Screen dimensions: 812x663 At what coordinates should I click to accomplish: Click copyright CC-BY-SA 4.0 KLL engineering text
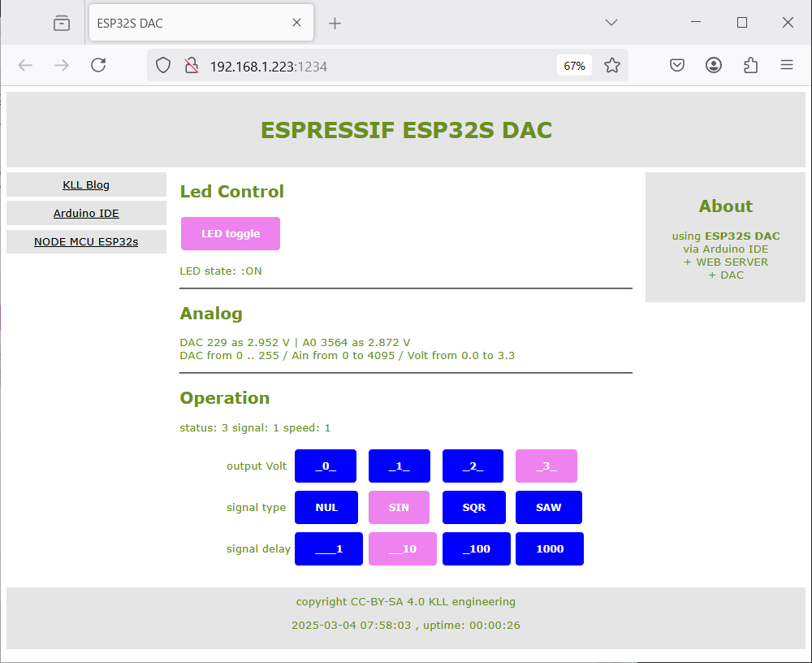(x=406, y=602)
